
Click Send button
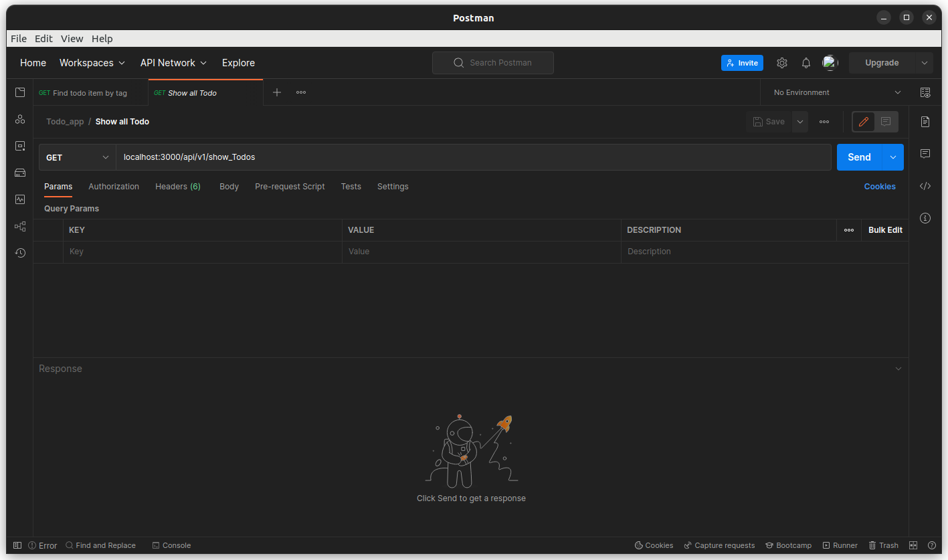(x=860, y=157)
